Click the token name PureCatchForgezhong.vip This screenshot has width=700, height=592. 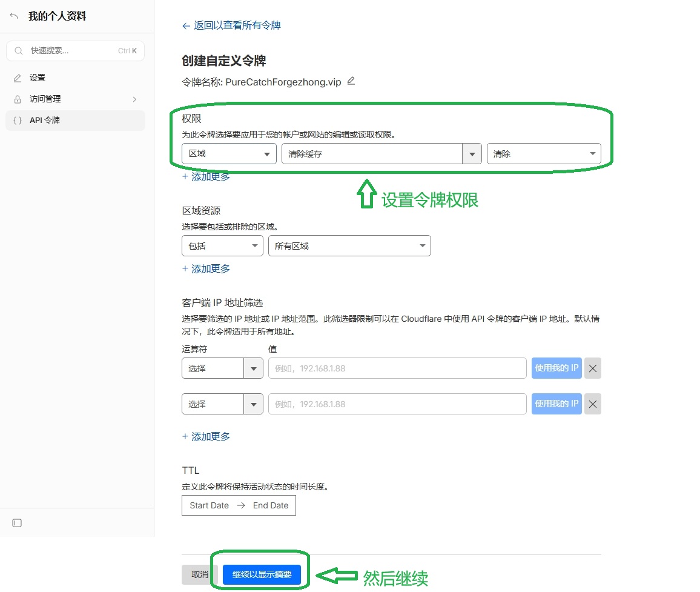(283, 82)
